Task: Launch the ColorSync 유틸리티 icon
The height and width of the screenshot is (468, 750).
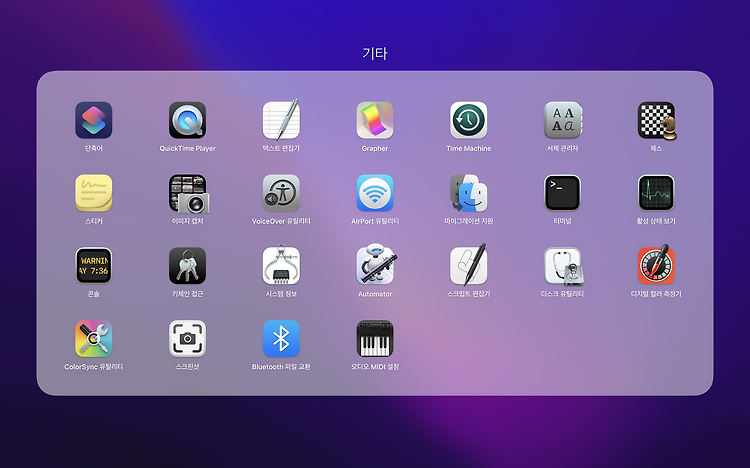Action: point(94,338)
